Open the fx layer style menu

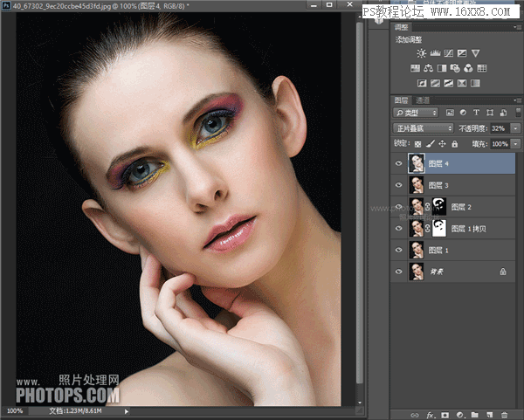click(430, 415)
